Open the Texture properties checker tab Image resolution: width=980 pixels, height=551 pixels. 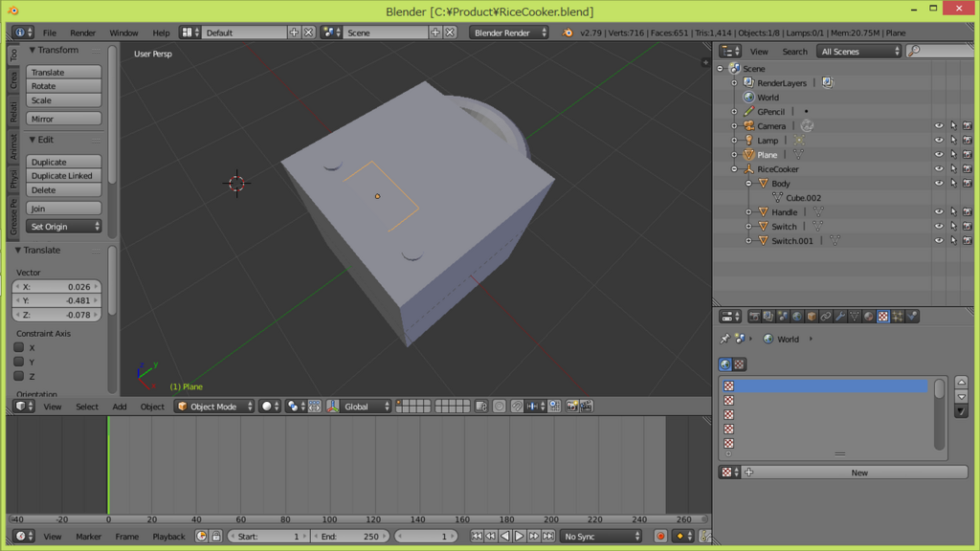tap(883, 317)
